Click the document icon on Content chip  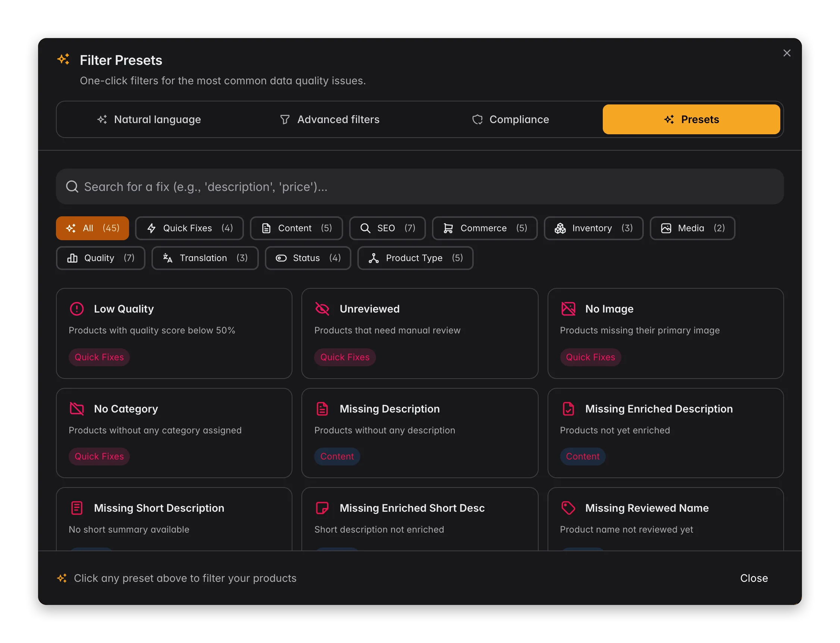(266, 229)
